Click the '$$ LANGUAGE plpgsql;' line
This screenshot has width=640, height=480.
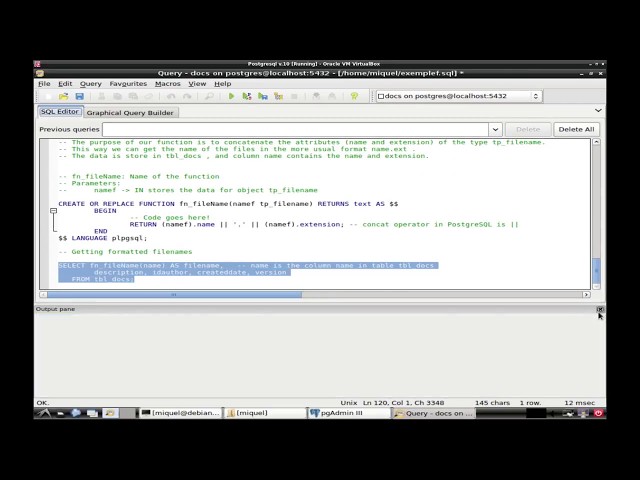coord(102,238)
